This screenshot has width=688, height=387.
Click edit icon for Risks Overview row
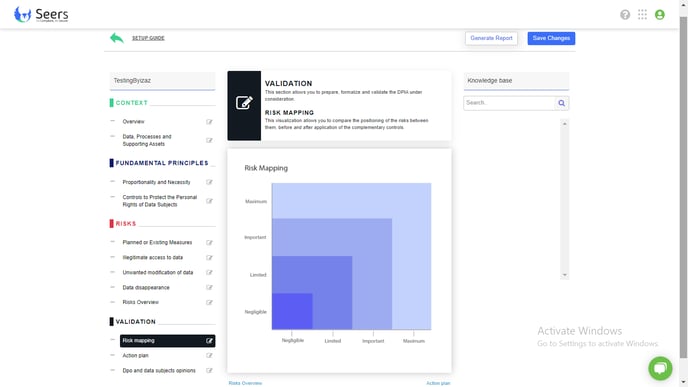[209, 302]
